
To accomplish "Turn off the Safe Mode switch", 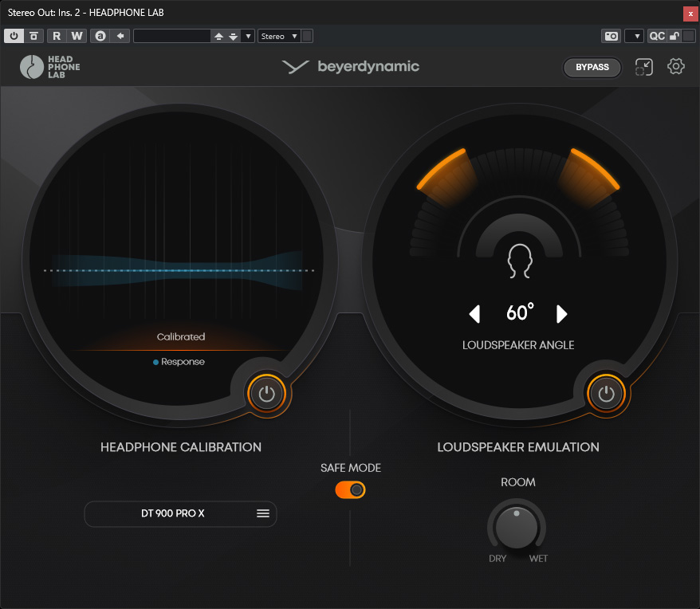I will (351, 489).
